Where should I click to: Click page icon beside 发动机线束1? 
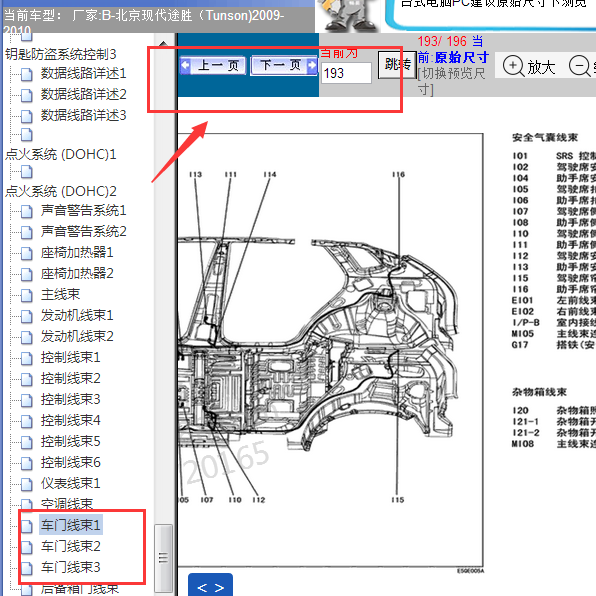(27, 316)
